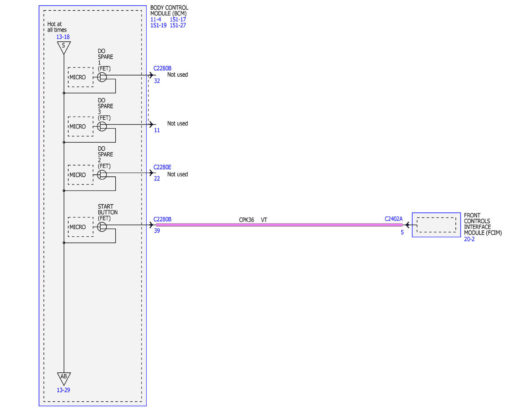The height and width of the screenshot is (411, 532).
Task: Select the C2402A connector label
Action: [x=394, y=219]
